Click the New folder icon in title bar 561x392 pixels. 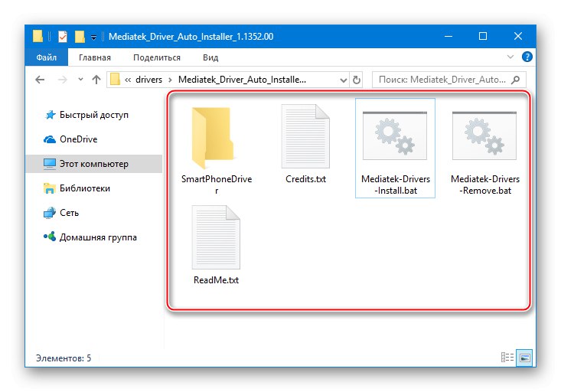pyautogui.click(x=80, y=37)
